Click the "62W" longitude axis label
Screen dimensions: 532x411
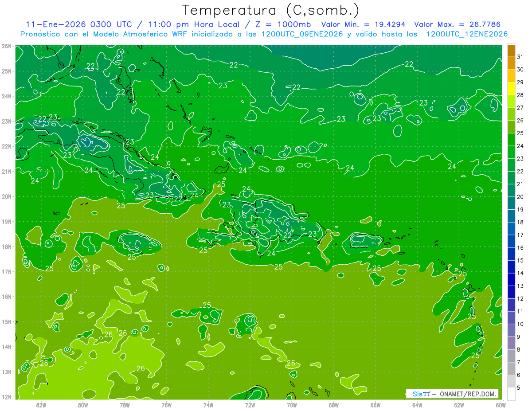(459, 405)
